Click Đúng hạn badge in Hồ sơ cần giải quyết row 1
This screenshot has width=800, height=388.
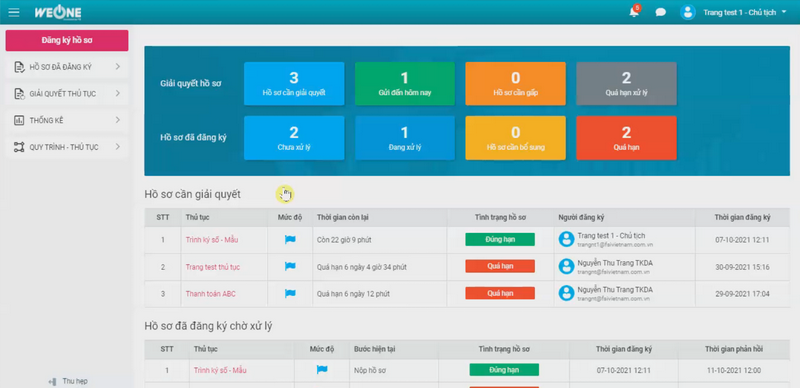click(x=500, y=239)
